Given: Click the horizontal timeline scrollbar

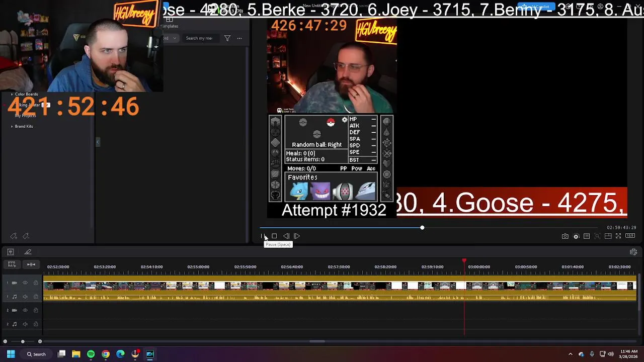Looking at the screenshot, I should click(x=317, y=341).
